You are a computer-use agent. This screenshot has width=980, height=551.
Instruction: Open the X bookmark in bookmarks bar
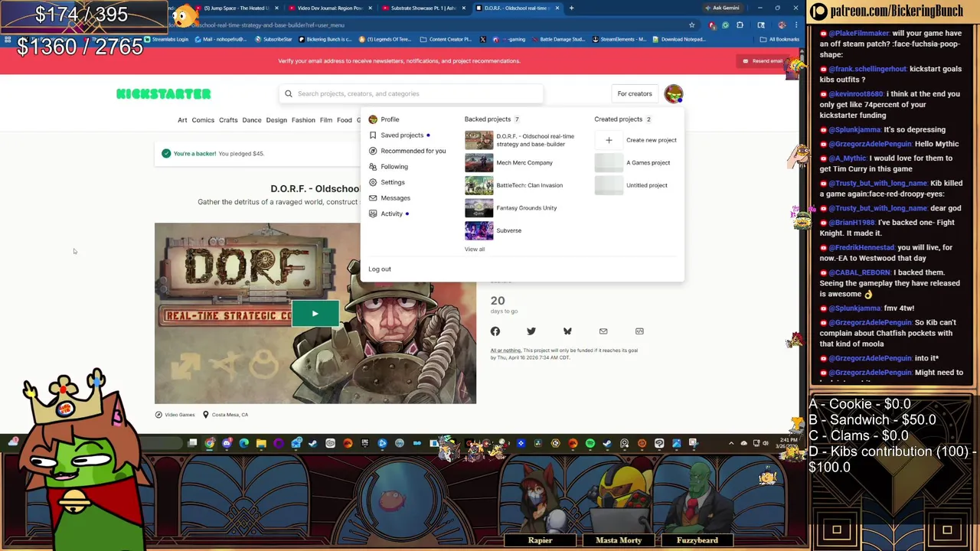(x=482, y=39)
